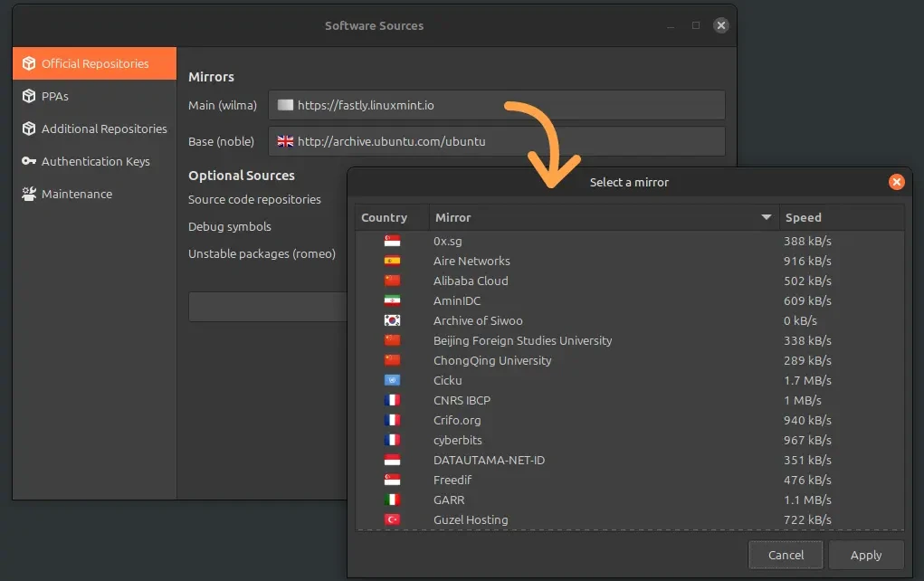This screenshot has width=924, height=581.
Task: Select the CNRS IBCP mirror
Action: pyautogui.click(x=629, y=401)
